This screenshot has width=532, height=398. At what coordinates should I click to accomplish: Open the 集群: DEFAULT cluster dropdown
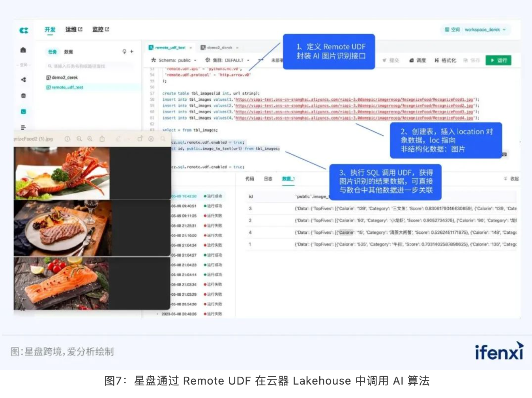(228, 60)
